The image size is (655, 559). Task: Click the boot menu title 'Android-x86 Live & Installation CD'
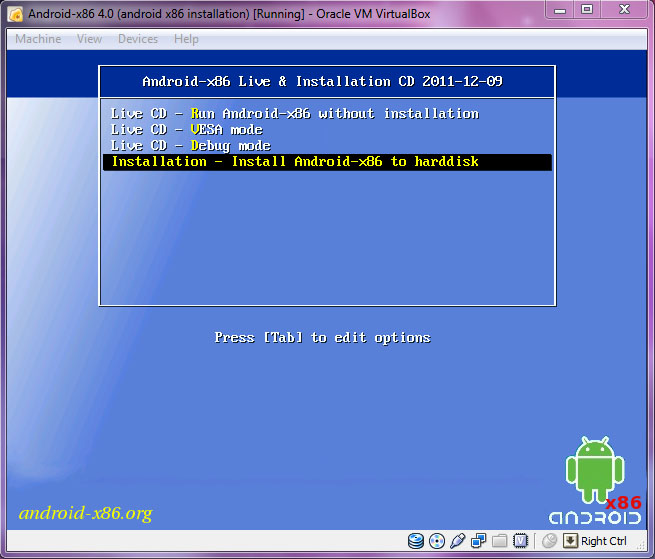[322, 81]
